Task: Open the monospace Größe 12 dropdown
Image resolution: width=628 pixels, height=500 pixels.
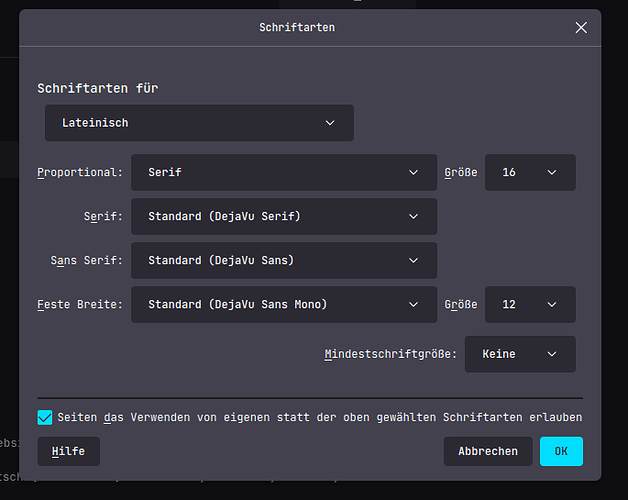Action: tap(530, 304)
